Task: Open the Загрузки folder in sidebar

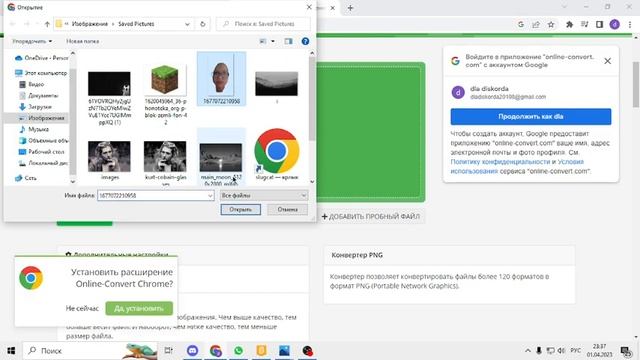Action: tap(36, 107)
